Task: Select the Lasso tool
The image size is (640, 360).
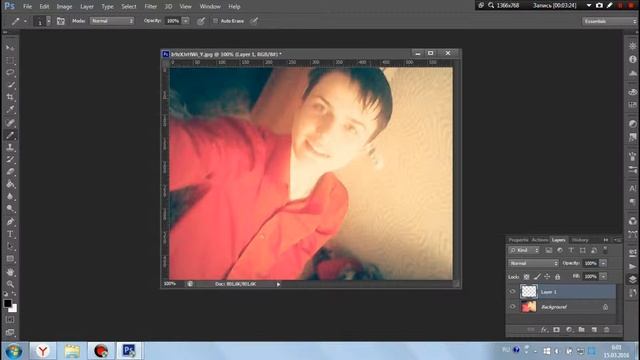Action: (10, 73)
